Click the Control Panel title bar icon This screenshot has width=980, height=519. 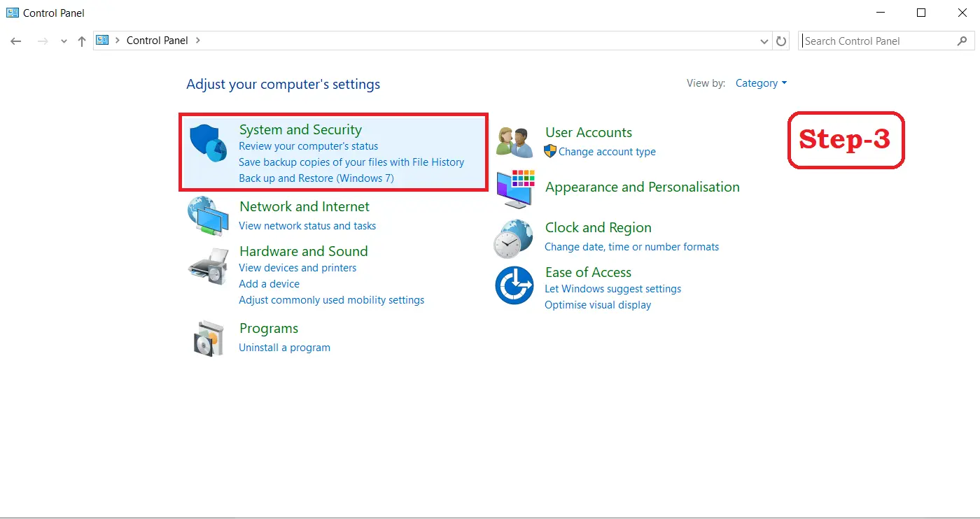coord(13,13)
